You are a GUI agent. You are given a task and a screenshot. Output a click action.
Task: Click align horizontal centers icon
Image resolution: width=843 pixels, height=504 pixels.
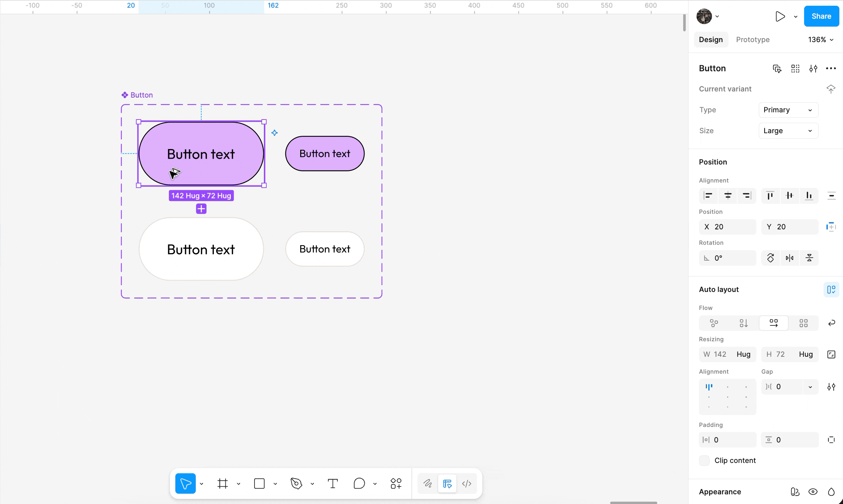click(x=727, y=195)
